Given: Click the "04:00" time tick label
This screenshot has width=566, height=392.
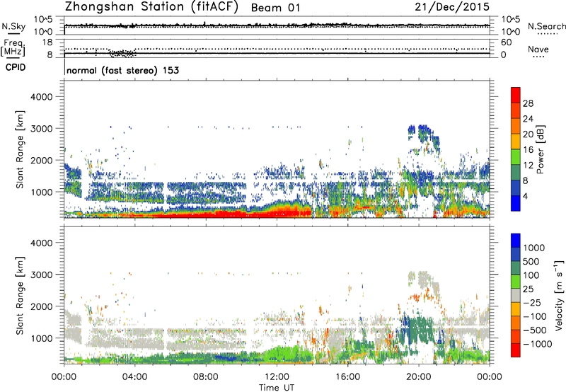Looking at the screenshot, I should pos(134,377).
